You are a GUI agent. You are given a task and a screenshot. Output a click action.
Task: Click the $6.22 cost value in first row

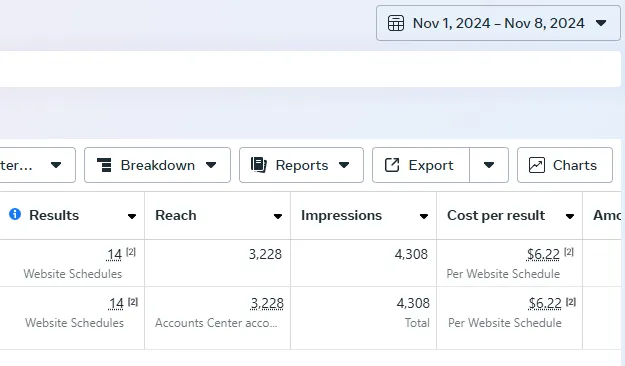tap(543, 254)
